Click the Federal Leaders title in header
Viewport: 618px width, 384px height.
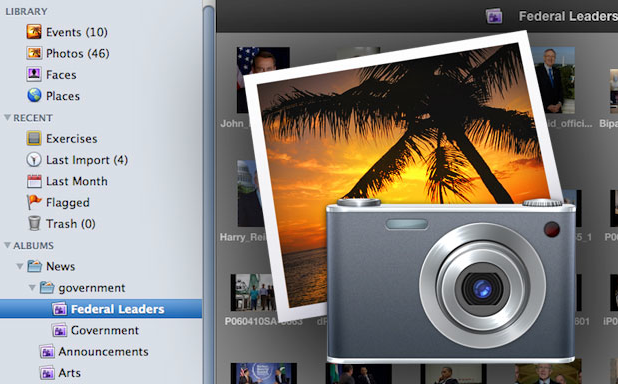tap(568, 16)
